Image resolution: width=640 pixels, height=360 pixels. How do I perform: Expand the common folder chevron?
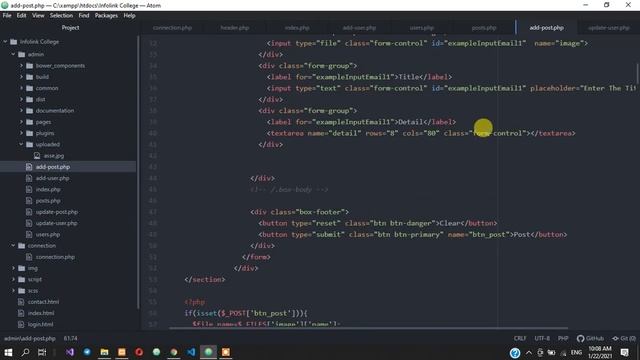coord(21,88)
